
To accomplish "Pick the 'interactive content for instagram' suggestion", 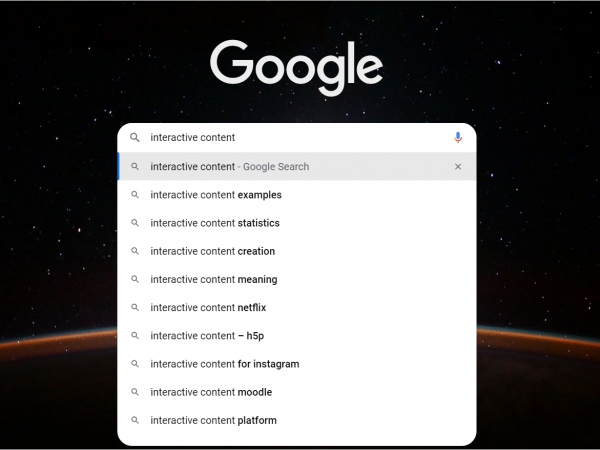I will pyautogui.click(x=224, y=364).
